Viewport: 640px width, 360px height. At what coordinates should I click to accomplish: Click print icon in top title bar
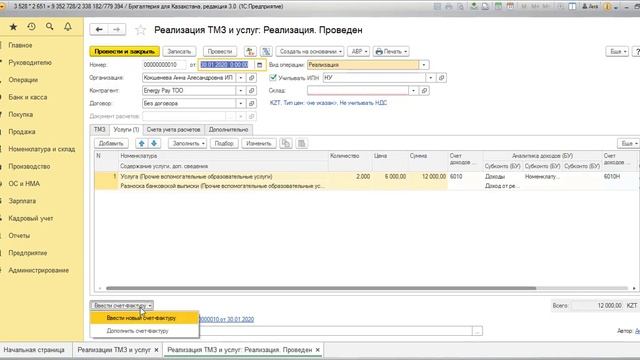pos(449,6)
